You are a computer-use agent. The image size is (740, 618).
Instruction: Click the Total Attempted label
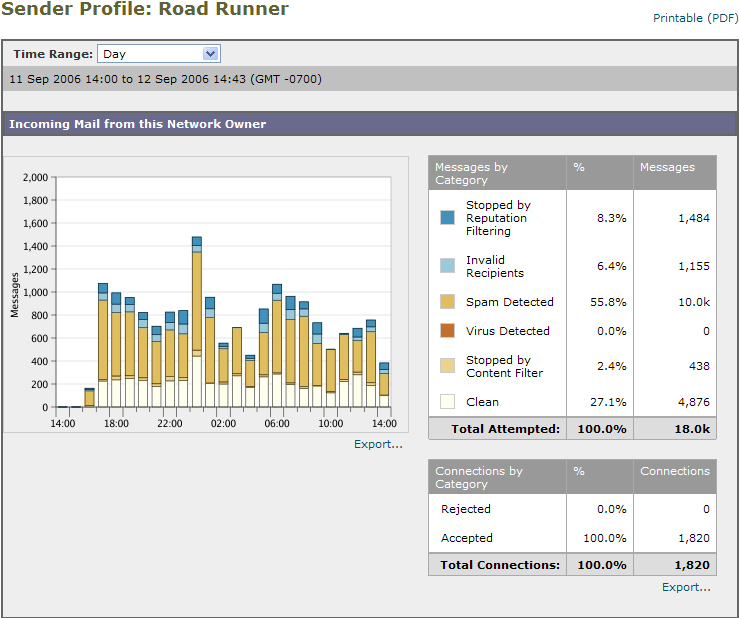[x=505, y=429]
